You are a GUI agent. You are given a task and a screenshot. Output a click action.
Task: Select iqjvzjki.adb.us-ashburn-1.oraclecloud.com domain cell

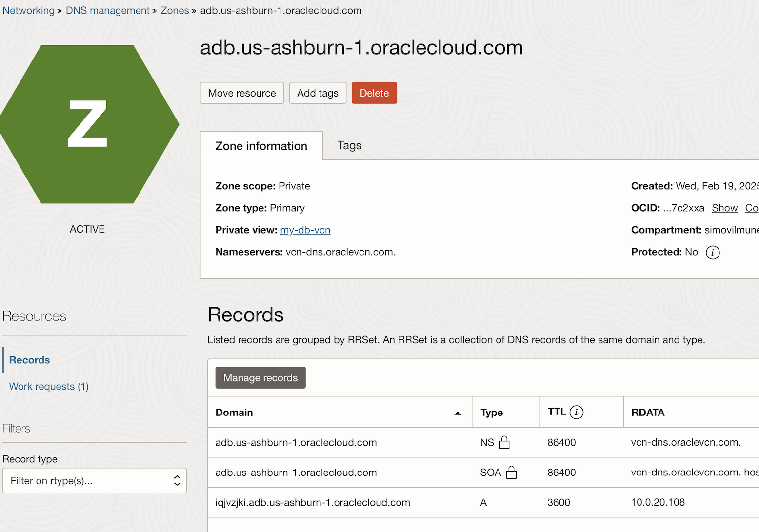coord(313,502)
